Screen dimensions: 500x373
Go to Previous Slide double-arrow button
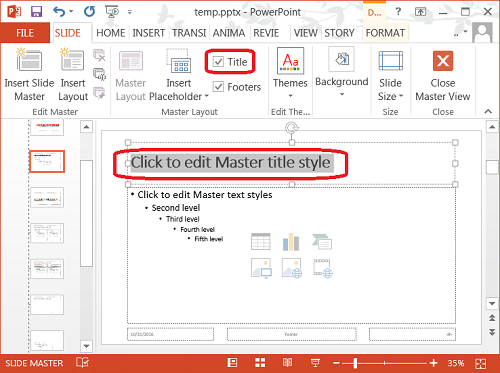click(x=492, y=318)
